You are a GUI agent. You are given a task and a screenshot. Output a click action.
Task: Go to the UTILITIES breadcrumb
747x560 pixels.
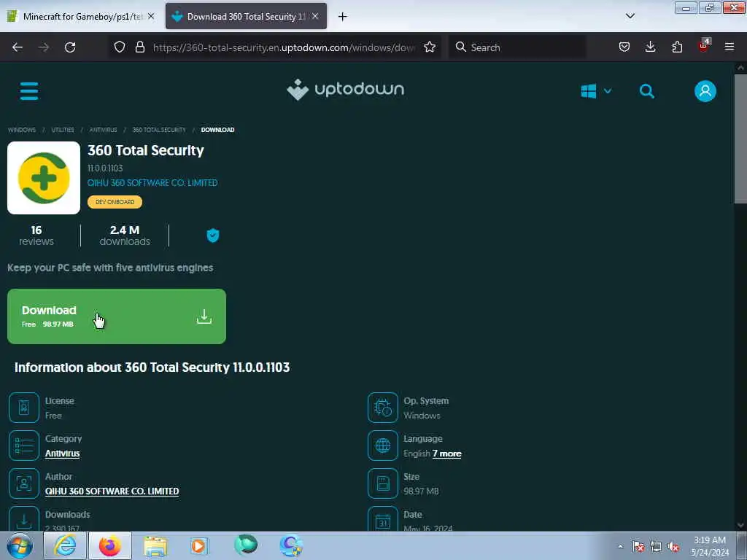(x=63, y=130)
